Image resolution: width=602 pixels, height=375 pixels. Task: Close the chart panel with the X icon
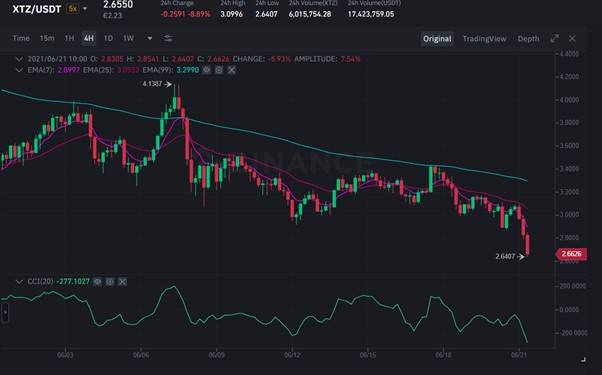coord(572,38)
